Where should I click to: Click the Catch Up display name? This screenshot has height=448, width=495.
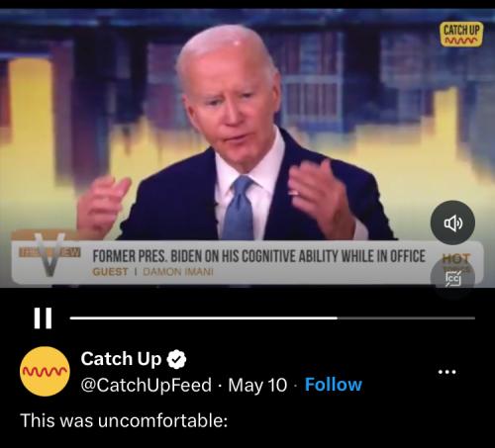coord(121,359)
